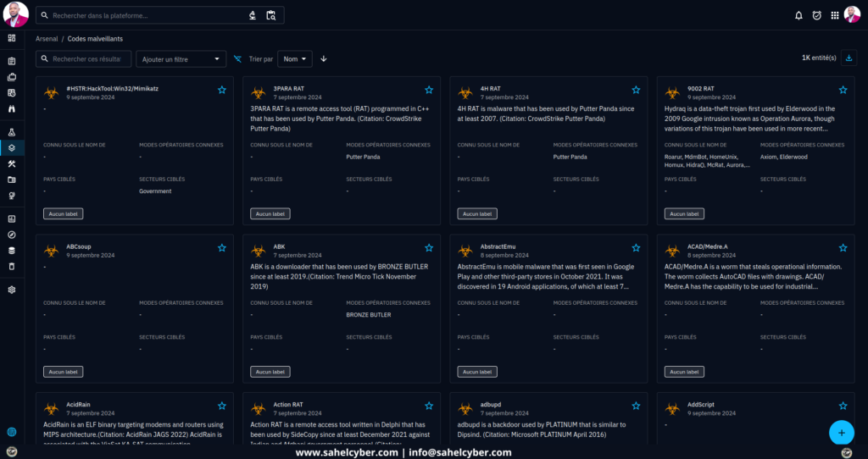Screen dimensions: 868x459
Task: Reverse sort direction arrow
Action: pyautogui.click(x=324, y=58)
